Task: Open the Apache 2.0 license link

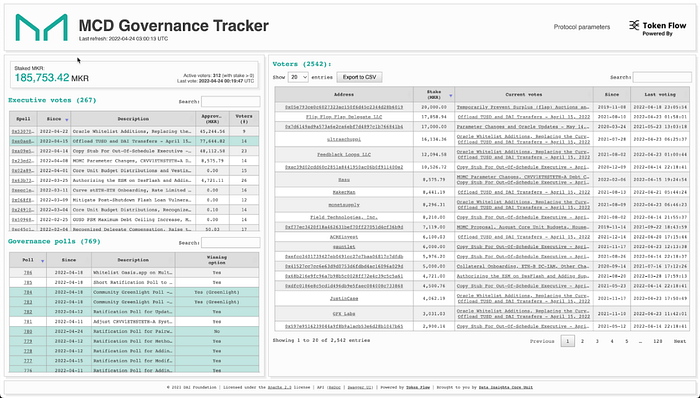Action: tap(279, 387)
